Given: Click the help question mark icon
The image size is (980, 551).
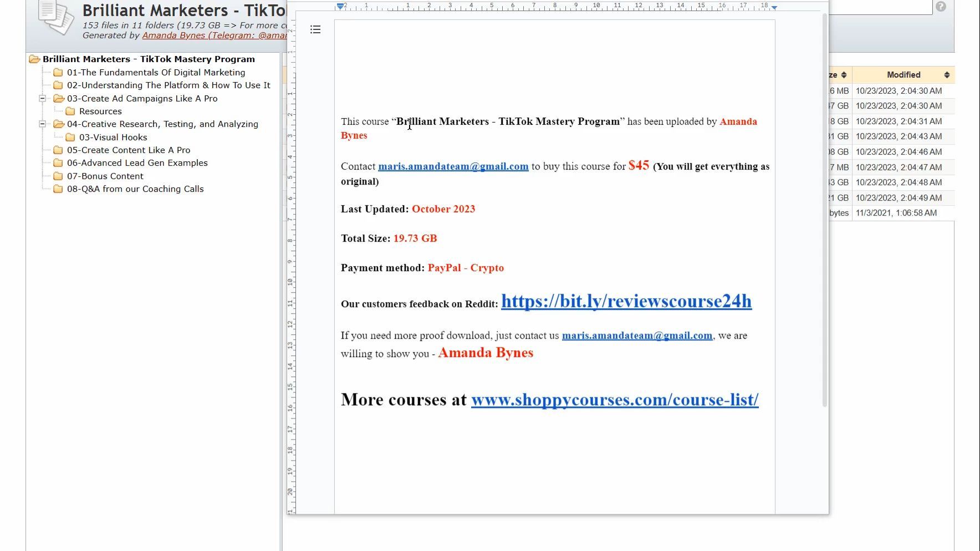Looking at the screenshot, I should pyautogui.click(x=941, y=7).
